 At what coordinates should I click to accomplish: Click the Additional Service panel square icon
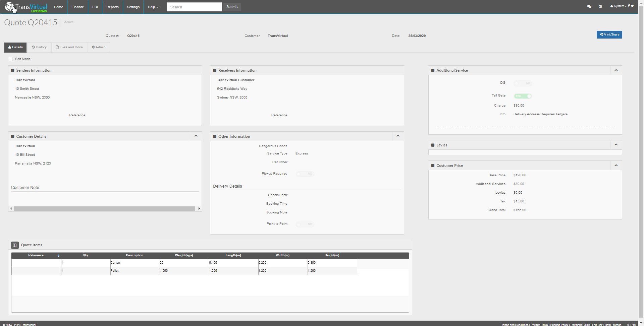pyautogui.click(x=433, y=70)
